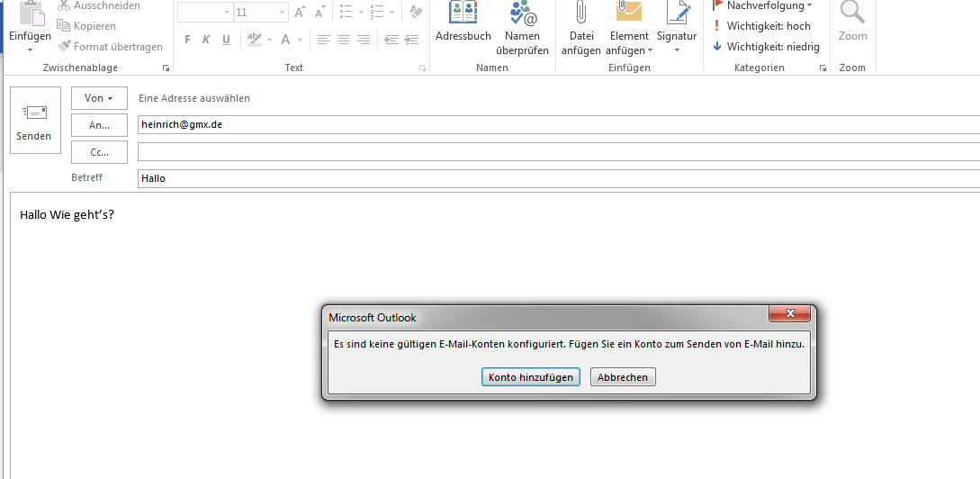Click the Betreff field containing Hallo
Image resolution: width=980 pixels, height=479 pixels.
(559, 178)
